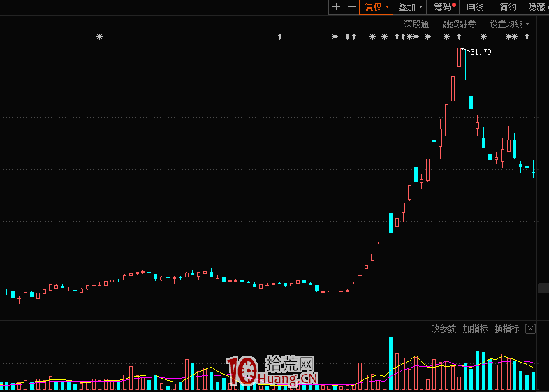Click 改参数 in the volume panel

[x=444, y=328]
